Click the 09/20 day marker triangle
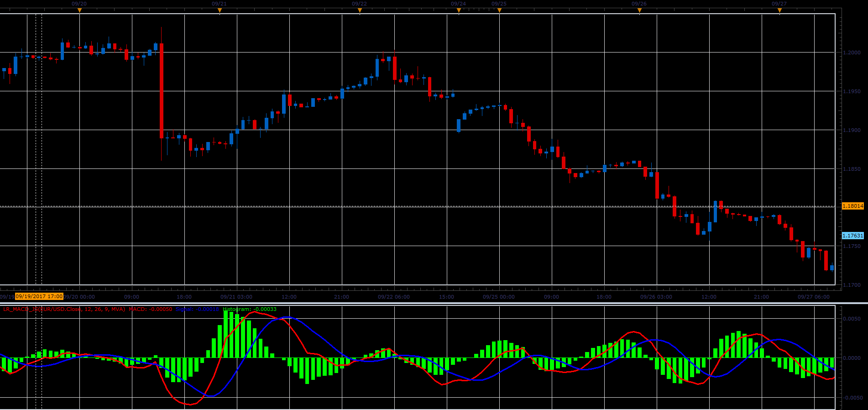 point(79,10)
